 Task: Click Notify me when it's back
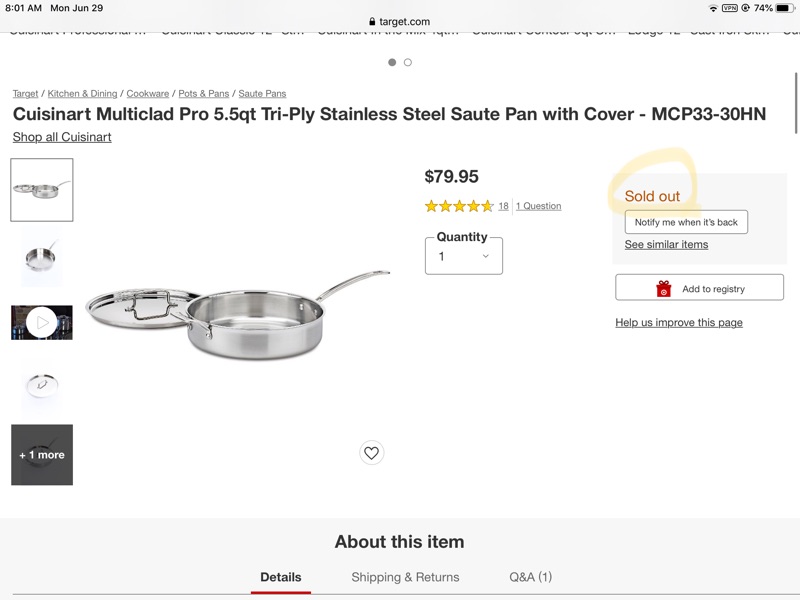coord(686,222)
